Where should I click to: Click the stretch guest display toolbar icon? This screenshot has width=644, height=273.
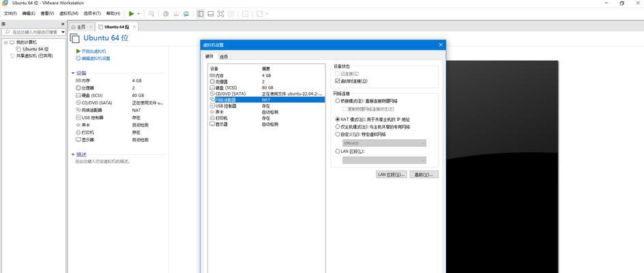(x=259, y=14)
